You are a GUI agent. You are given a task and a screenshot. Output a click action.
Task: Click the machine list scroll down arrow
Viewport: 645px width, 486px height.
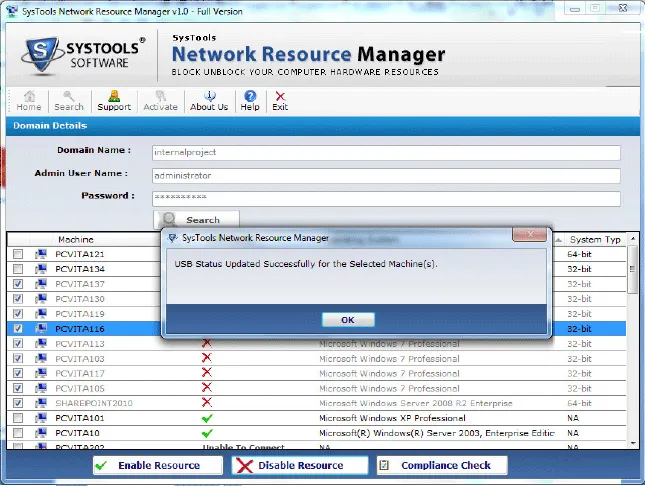click(633, 443)
